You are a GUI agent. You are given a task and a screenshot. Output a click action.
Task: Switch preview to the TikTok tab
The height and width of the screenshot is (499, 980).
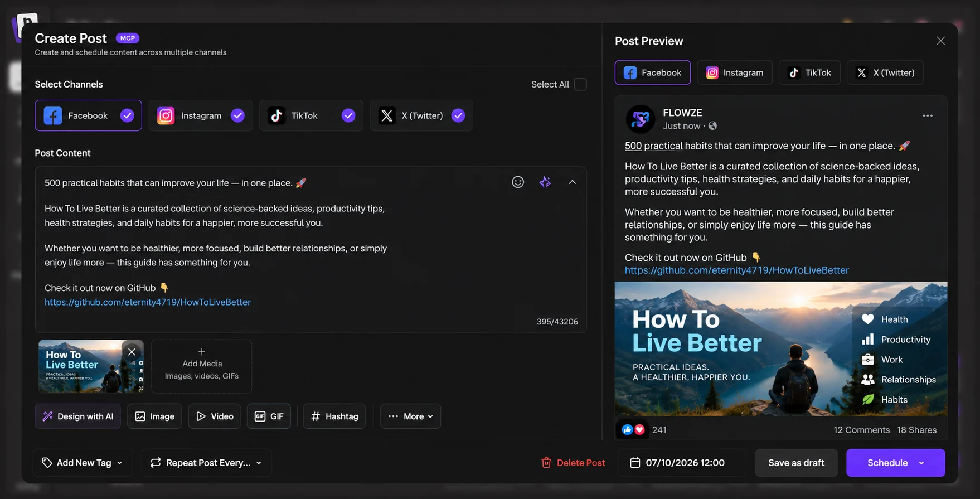point(809,72)
